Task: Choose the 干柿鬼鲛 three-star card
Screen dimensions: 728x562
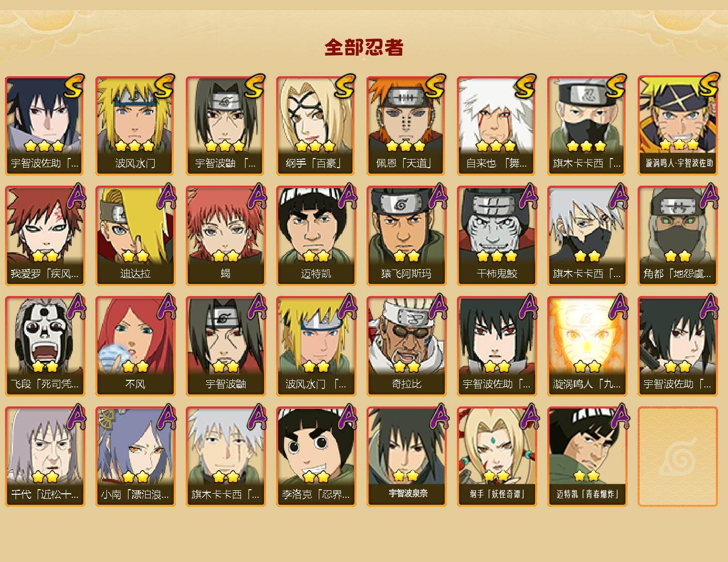Action: point(497,236)
